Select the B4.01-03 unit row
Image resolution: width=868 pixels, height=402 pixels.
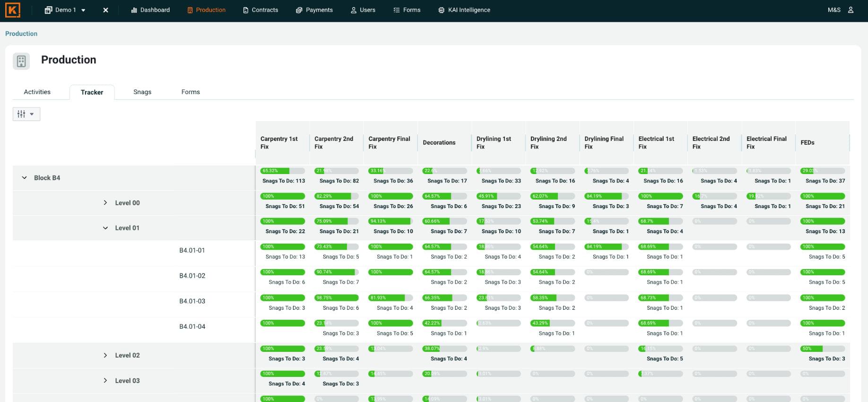tap(192, 301)
